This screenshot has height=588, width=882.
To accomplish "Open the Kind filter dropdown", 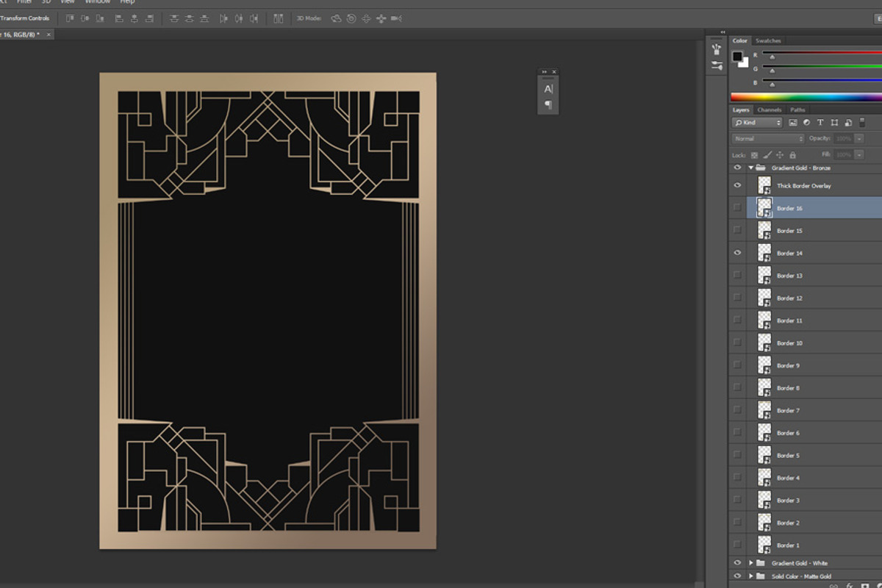I will click(x=758, y=123).
